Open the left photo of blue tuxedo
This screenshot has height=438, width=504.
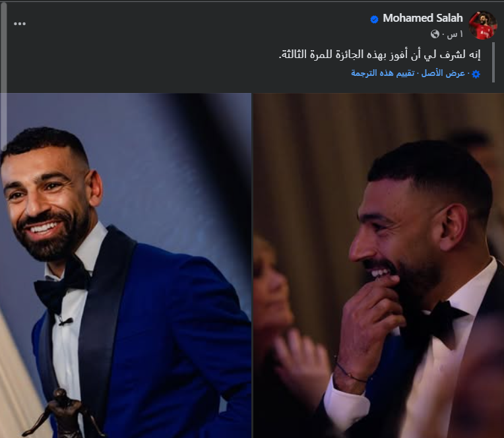(126, 265)
